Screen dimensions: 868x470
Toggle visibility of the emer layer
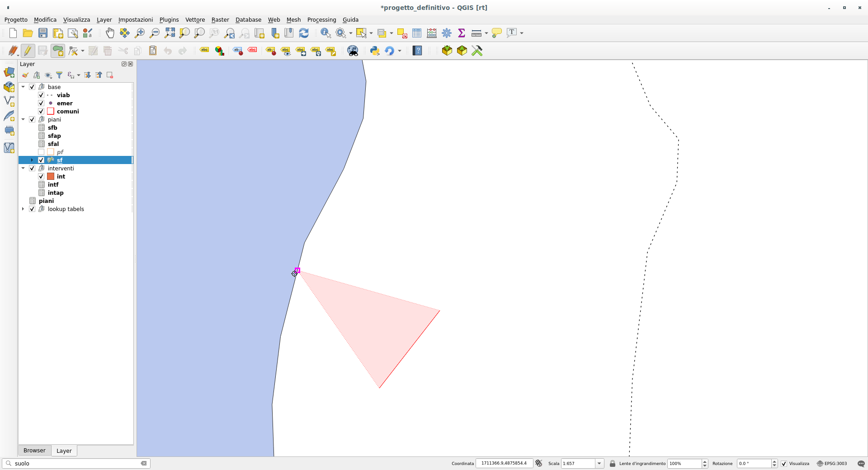click(41, 103)
